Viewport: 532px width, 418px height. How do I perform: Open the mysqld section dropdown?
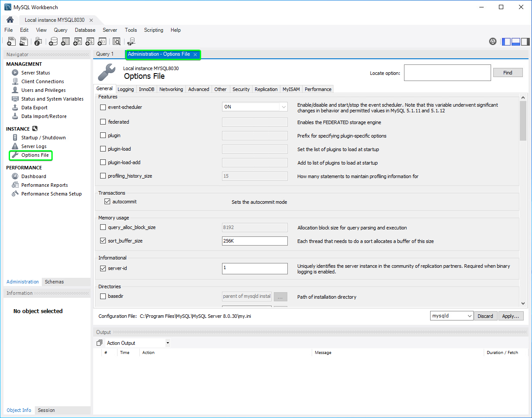[451, 316]
